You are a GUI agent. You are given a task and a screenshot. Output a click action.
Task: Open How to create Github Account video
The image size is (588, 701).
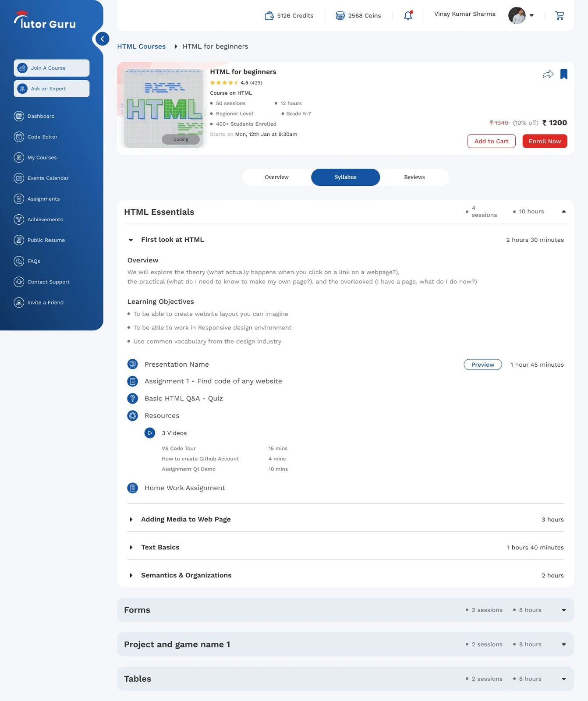click(200, 459)
